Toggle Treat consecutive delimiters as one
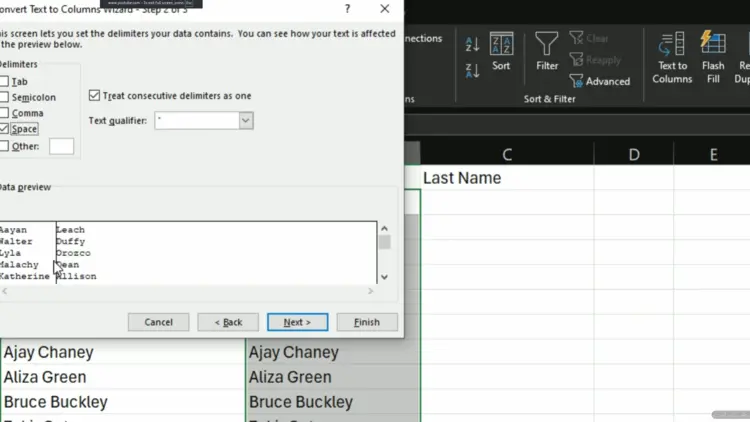 pyautogui.click(x=94, y=96)
